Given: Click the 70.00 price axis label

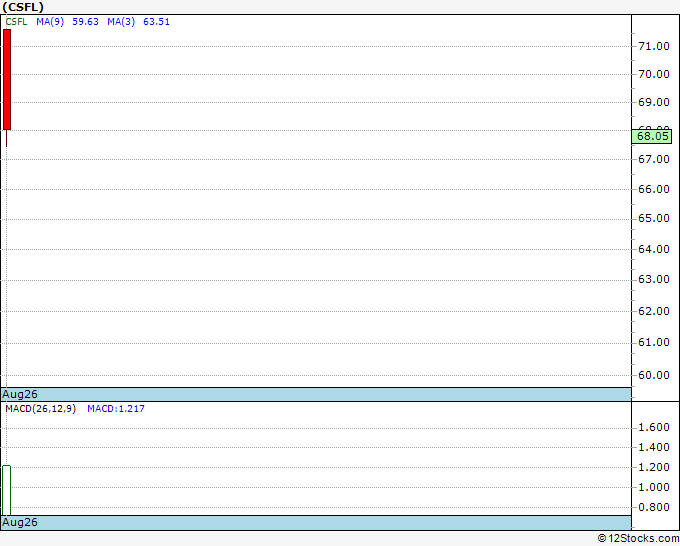Looking at the screenshot, I should [x=654, y=74].
